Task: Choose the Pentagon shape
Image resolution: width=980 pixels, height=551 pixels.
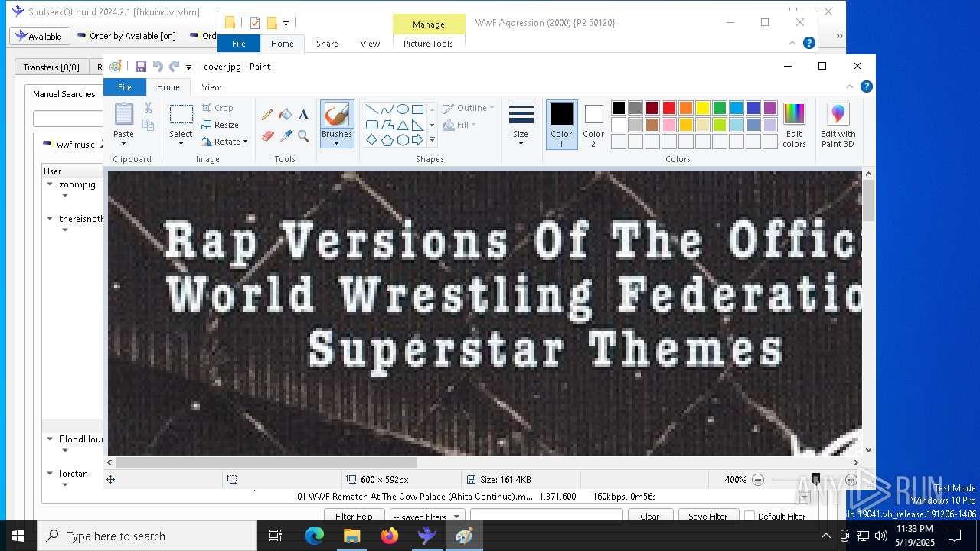Action: pyautogui.click(x=387, y=140)
